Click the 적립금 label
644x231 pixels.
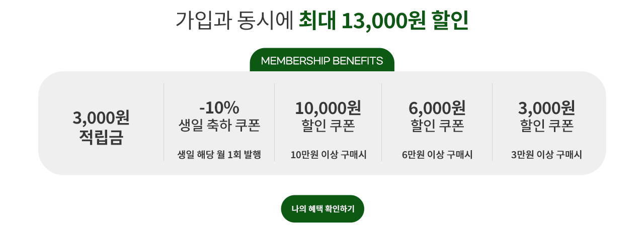click(x=101, y=137)
